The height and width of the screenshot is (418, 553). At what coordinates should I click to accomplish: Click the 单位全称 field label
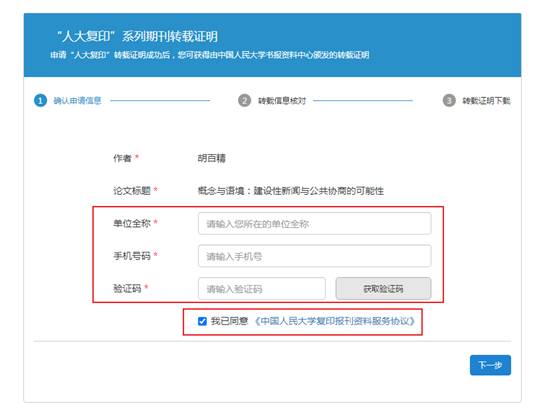point(132,223)
